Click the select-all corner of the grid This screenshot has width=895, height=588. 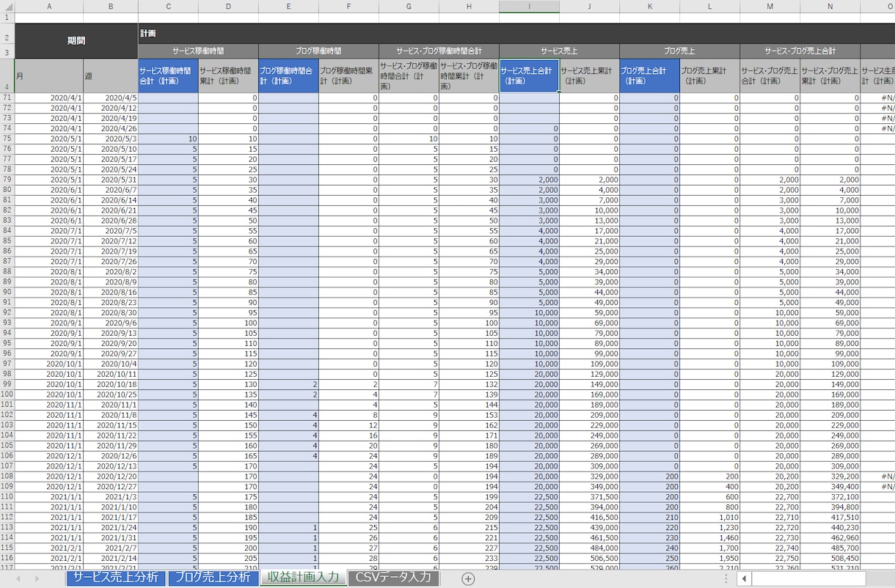point(7,6)
